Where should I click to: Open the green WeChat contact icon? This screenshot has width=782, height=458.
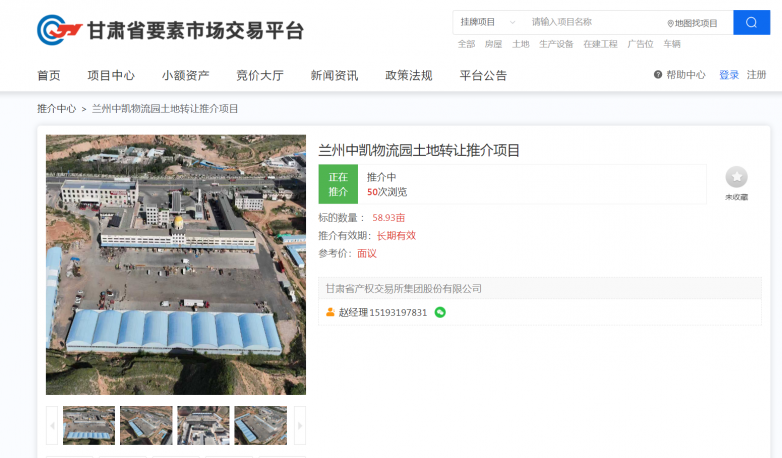(x=440, y=312)
